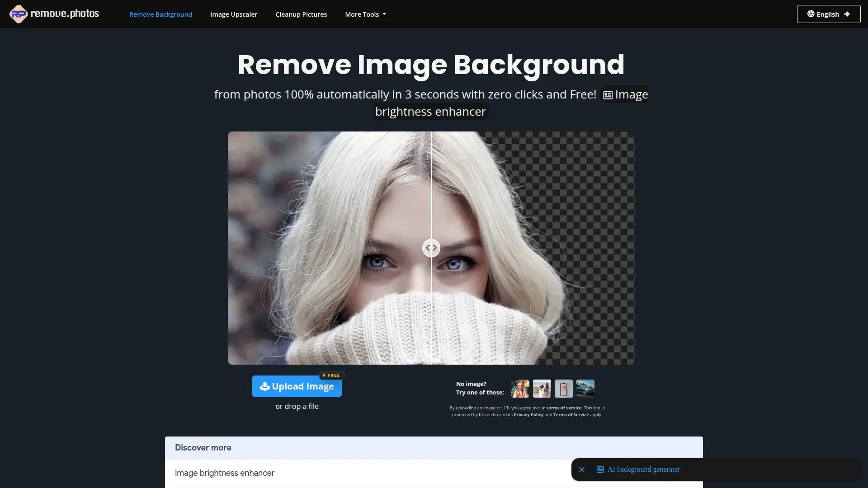
Task: Click the newspaper icon before Image
Action: pyautogui.click(x=608, y=95)
